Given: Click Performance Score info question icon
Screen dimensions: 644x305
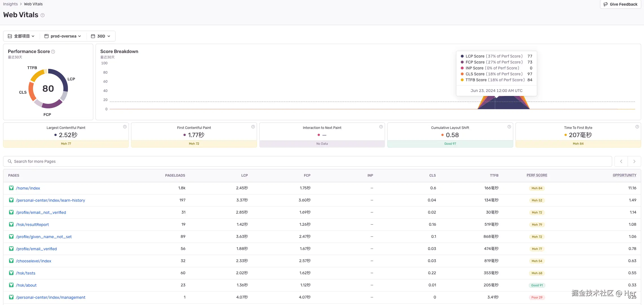Looking at the screenshot, I should click(x=53, y=52).
